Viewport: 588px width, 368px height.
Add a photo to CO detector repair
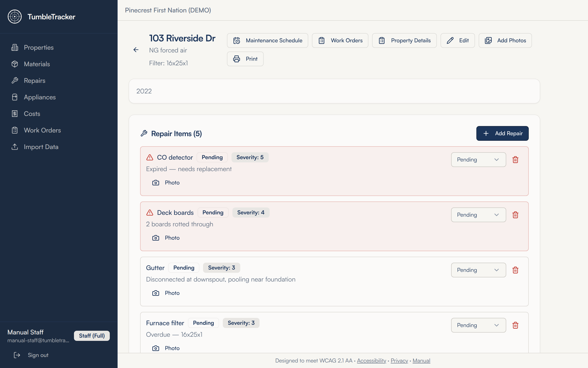166,183
